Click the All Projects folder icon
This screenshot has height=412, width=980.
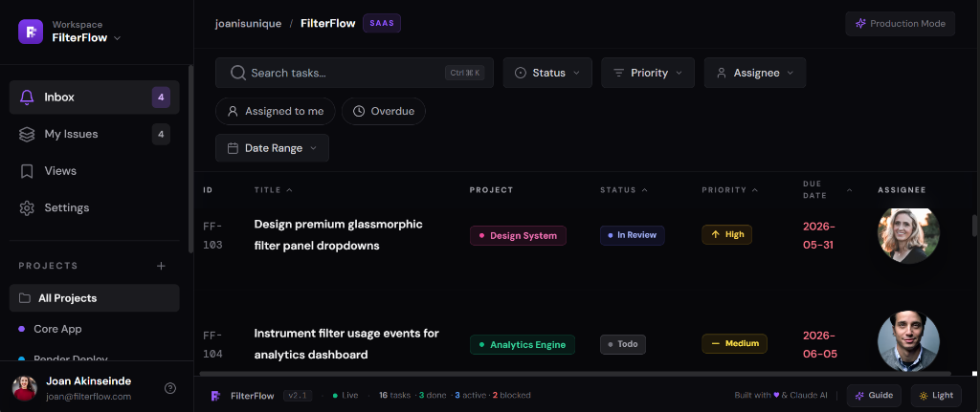(x=24, y=298)
